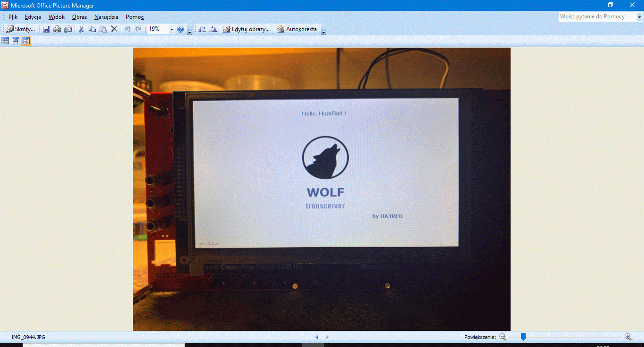The height and width of the screenshot is (347, 644).
Task: Open the Narzędzia menu
Action: tap(106, 17)
